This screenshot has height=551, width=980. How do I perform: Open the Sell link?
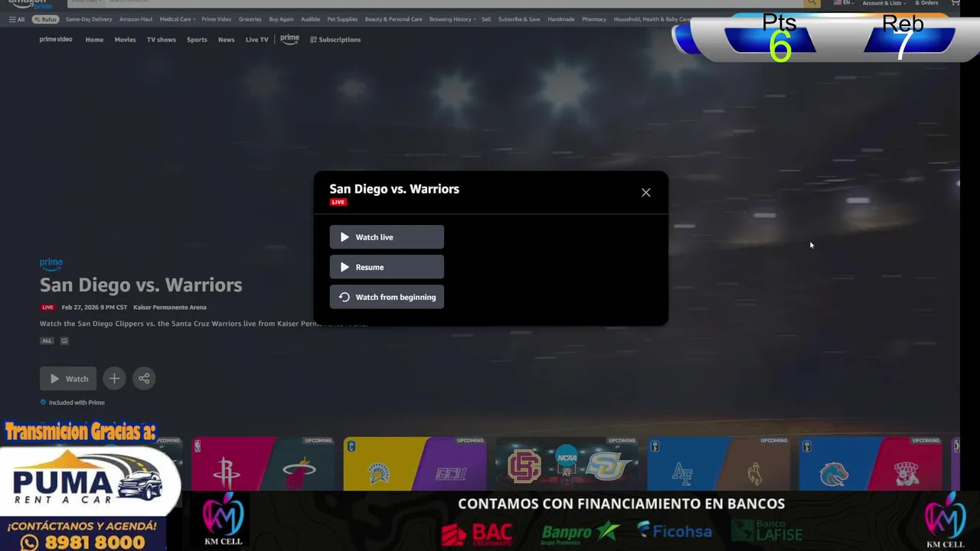[486, 19]
